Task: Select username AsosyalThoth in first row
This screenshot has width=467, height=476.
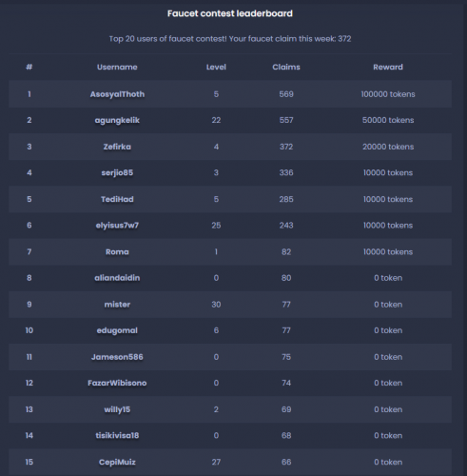Action: 117,94
